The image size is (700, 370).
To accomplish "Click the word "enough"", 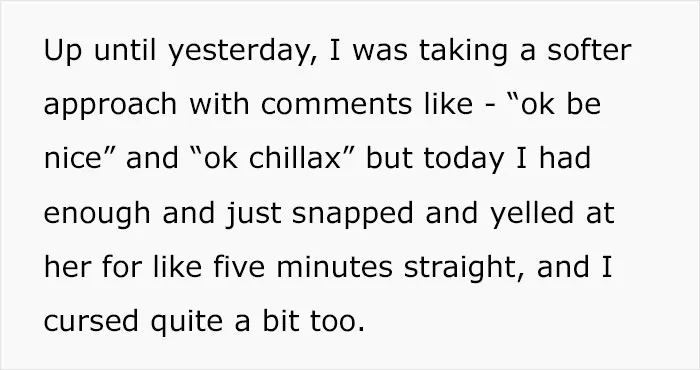I will pos(97,214).
